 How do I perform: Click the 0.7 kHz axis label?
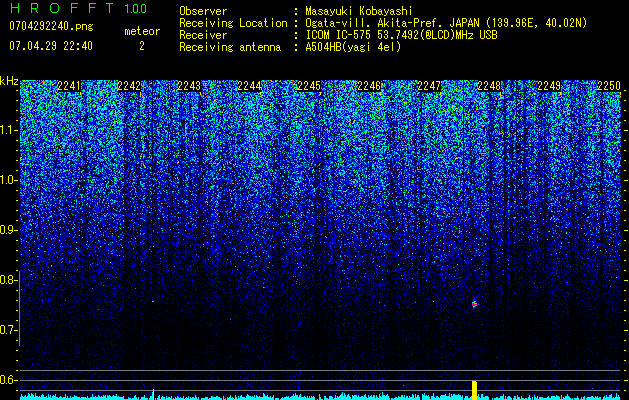pos(8,330)
